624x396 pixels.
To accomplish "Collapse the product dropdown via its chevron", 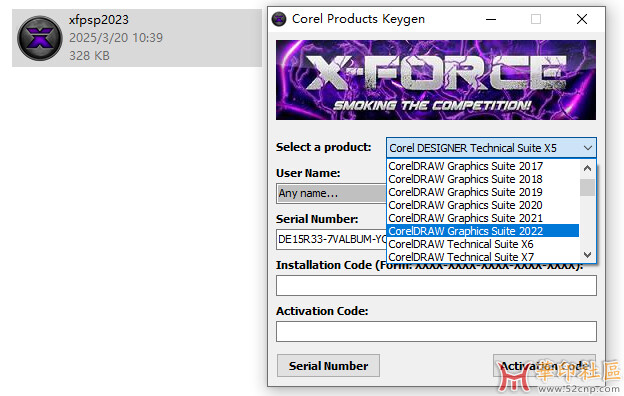I will [587, 148].
